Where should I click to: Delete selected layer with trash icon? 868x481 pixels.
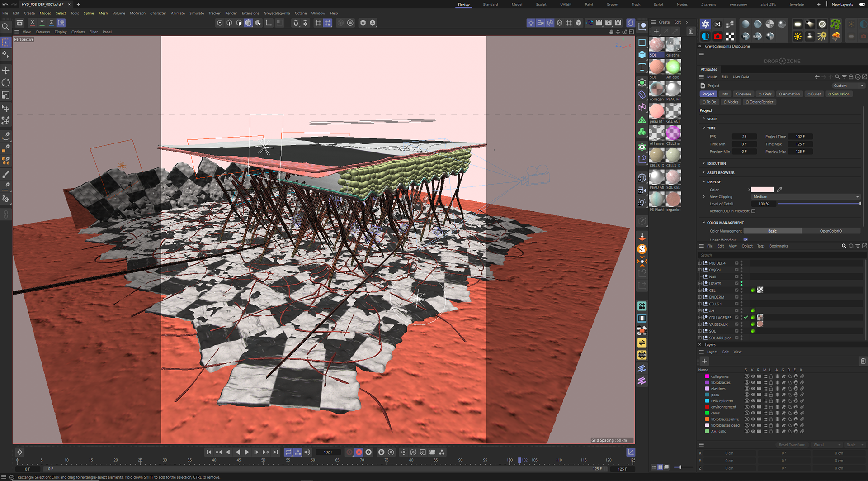pos(863,361)
